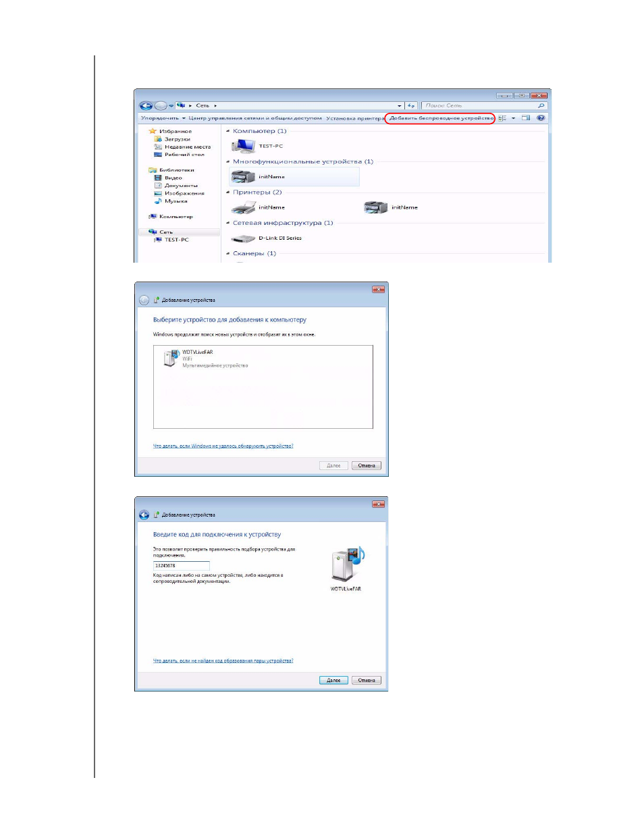The height and width of the screenshot is (834, 644).
Task: Expand the address bar history dropdown arrow
Action: [x=400, y=106]
